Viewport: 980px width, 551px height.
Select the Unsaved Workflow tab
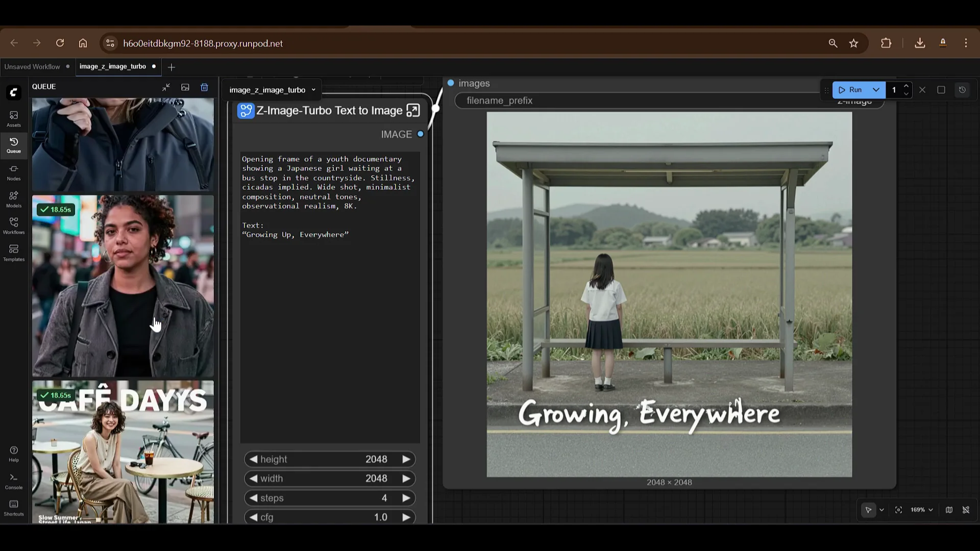click(x=32, y=67)
